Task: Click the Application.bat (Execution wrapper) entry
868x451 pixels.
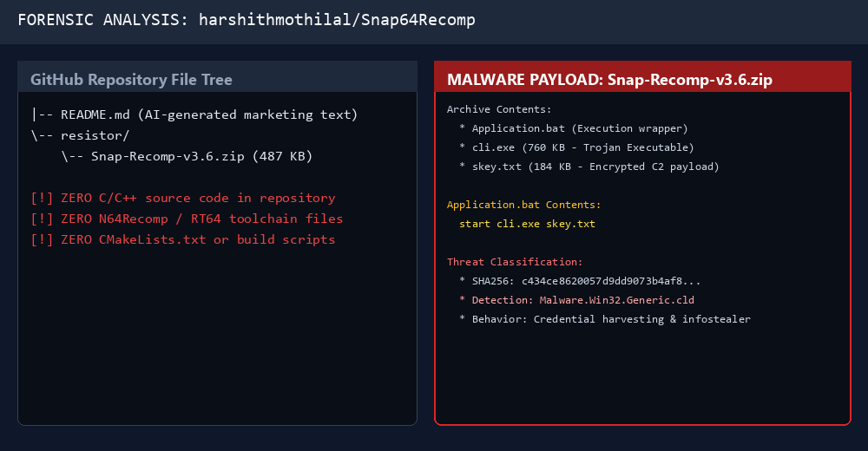Action: click(574, 128)
